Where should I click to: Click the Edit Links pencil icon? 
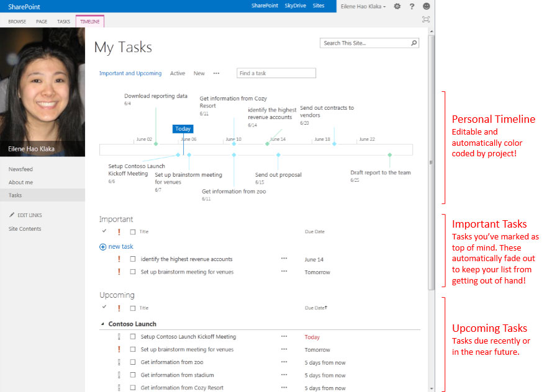click(14, 215)
